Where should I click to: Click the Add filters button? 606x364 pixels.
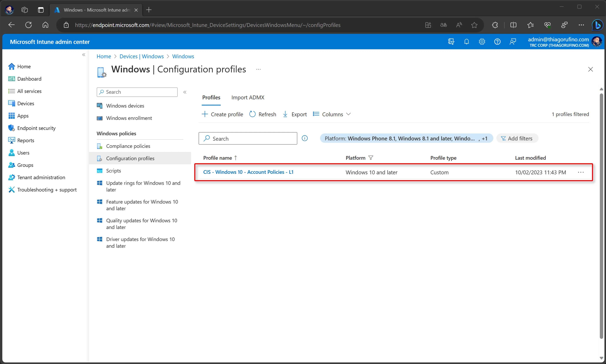click(517, 138)
